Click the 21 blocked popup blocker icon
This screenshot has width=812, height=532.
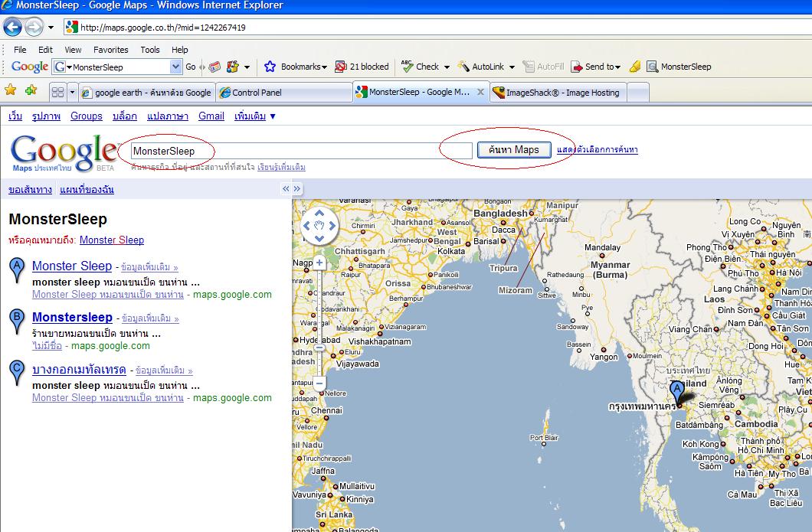coord(340,67)
